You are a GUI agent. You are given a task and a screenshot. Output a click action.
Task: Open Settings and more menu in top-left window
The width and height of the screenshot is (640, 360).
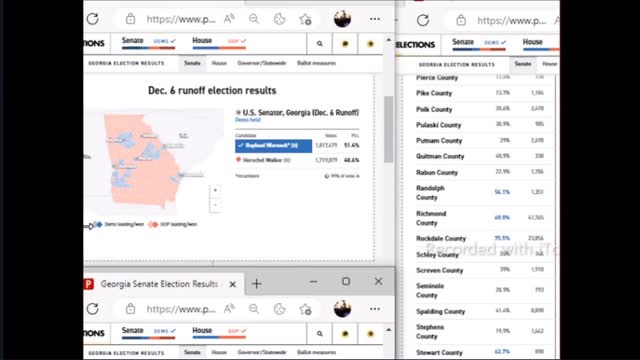(375, 19)
